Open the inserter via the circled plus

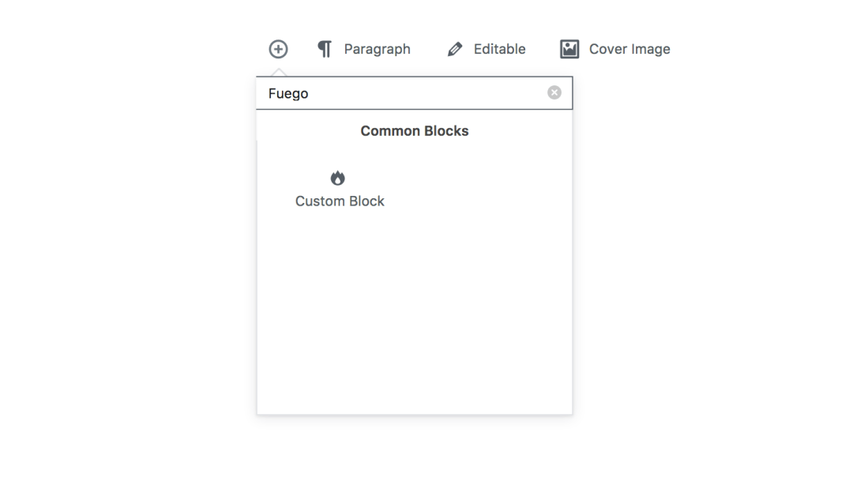[x=277, y=48]
